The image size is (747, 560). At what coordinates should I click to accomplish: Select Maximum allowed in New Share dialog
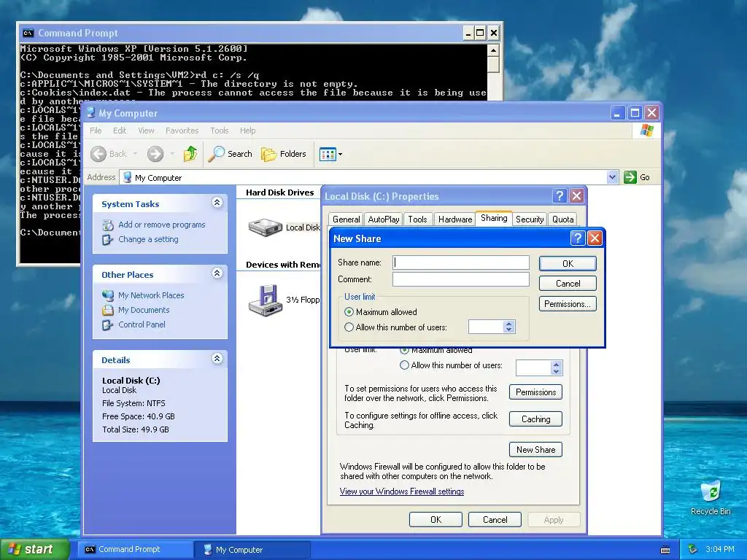[x=349, y=312]
